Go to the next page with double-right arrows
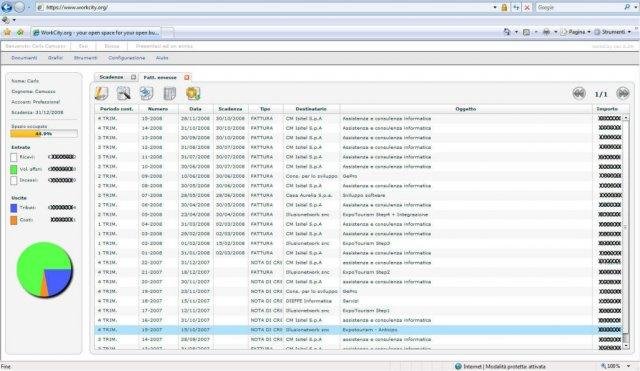Screen dimensions: 640x371 [x=623, y=93]
